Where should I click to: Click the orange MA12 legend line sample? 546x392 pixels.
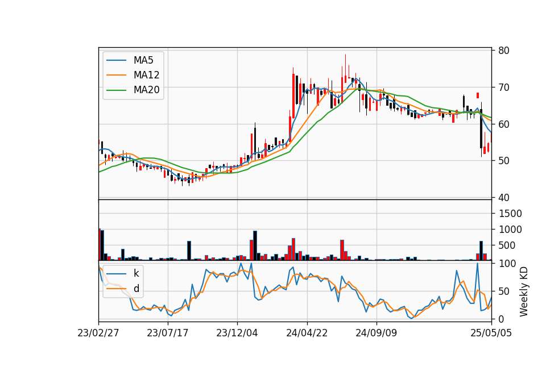click(116, 75)
